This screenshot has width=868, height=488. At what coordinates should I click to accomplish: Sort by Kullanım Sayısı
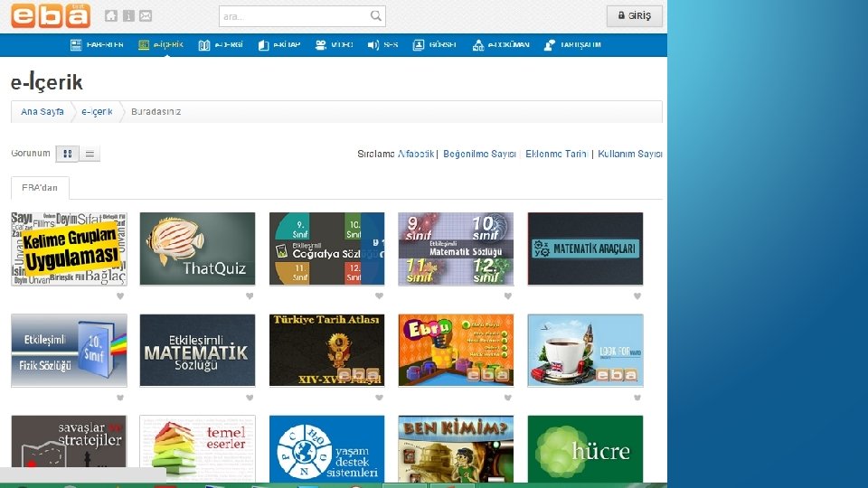coord(630,154)
